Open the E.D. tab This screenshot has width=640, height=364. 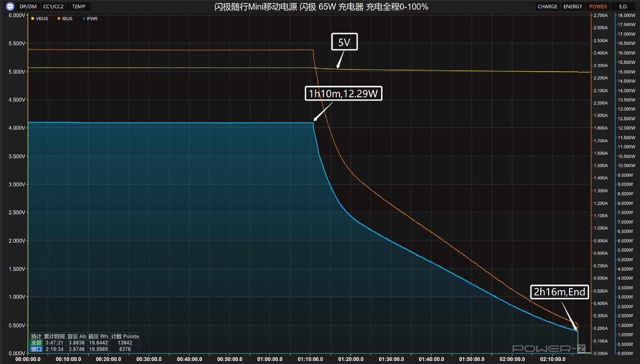pos(623,6)
